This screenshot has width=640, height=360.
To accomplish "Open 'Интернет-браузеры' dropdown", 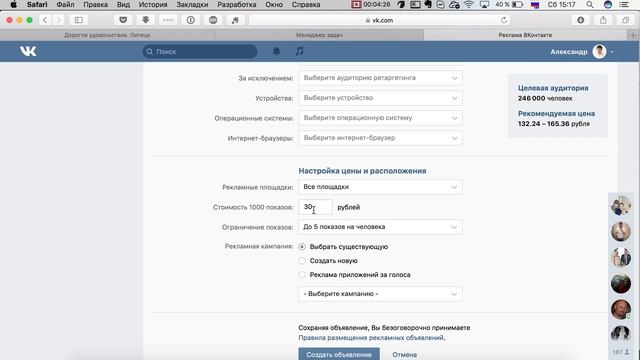I will pos(380,138).
